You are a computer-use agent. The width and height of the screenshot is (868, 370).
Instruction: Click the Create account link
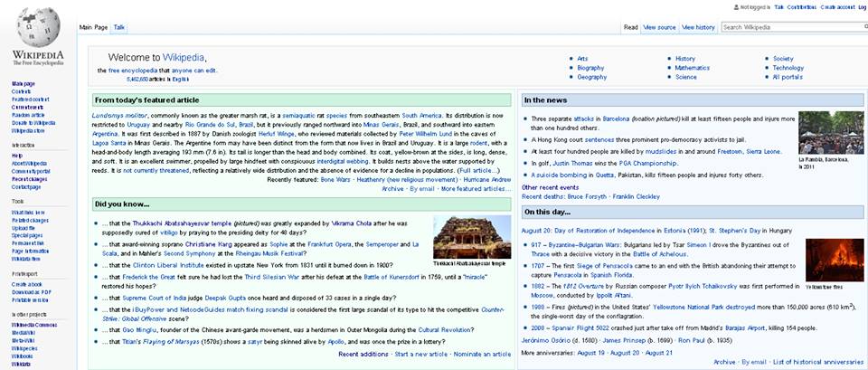[837, 7]
